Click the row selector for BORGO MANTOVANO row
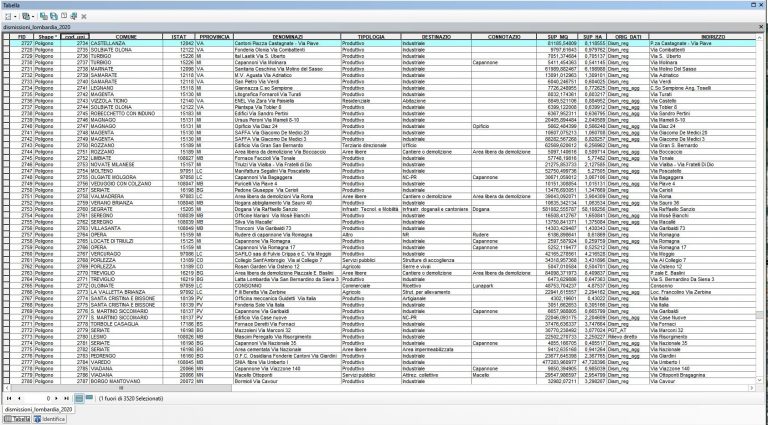The image size is (768, 425). pyautogui.click(x=6, y=381)
